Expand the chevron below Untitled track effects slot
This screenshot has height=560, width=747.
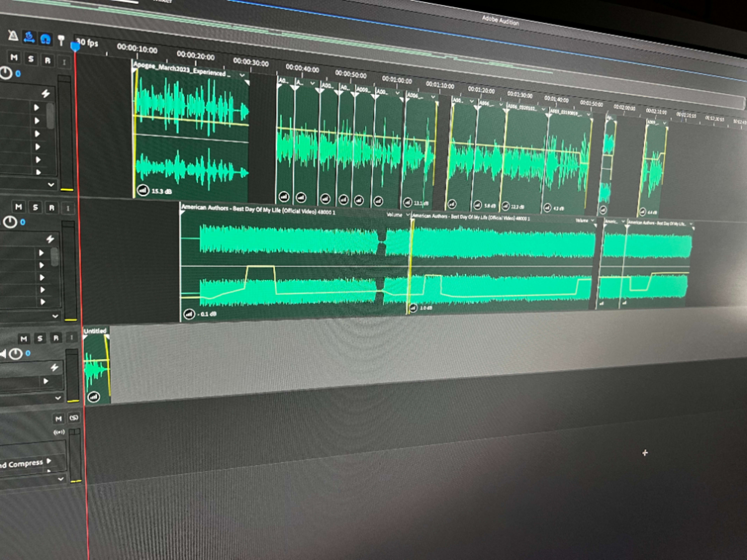58,398
